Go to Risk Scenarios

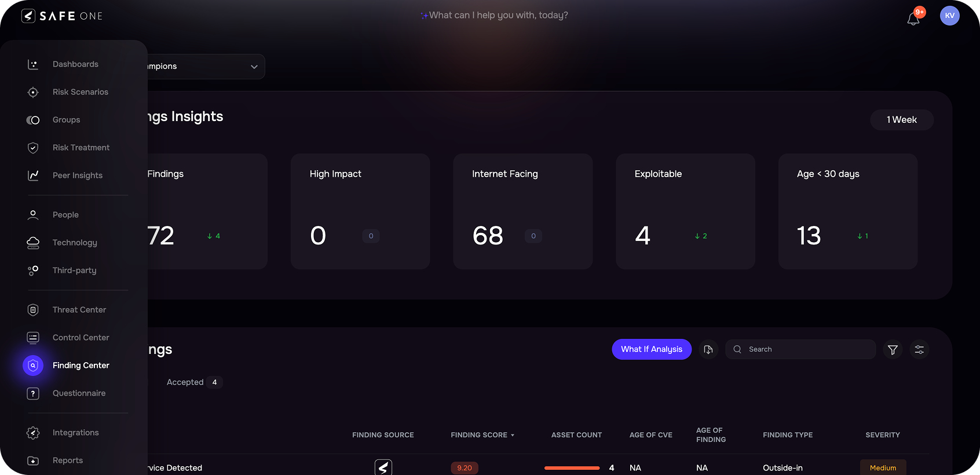[x=81, y=92]
